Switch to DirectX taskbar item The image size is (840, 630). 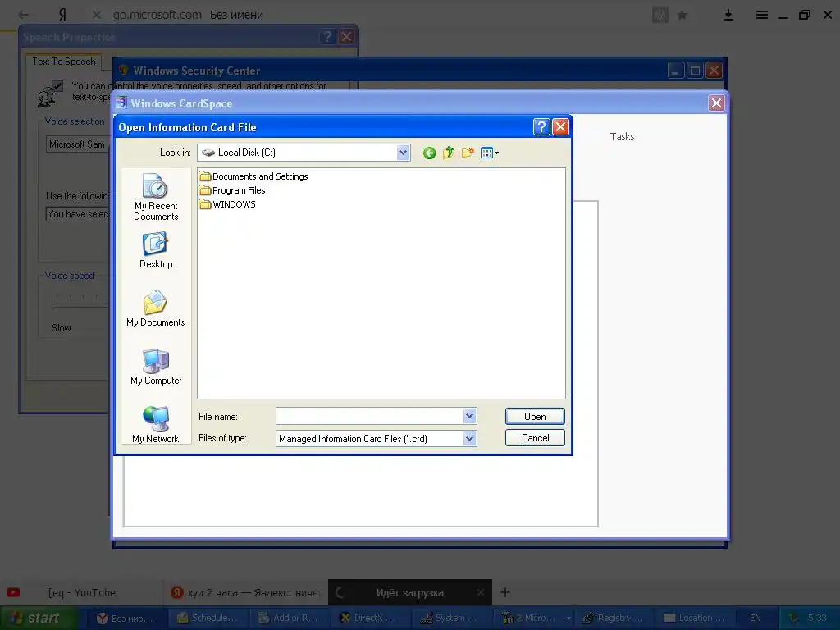(369, 619)
